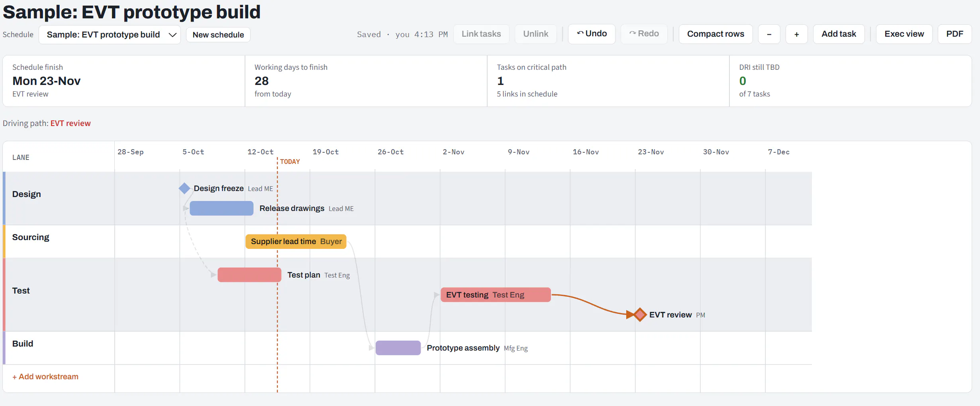
Task: Select the Prototype assembly task bar
Action: [x=398, y=348]
